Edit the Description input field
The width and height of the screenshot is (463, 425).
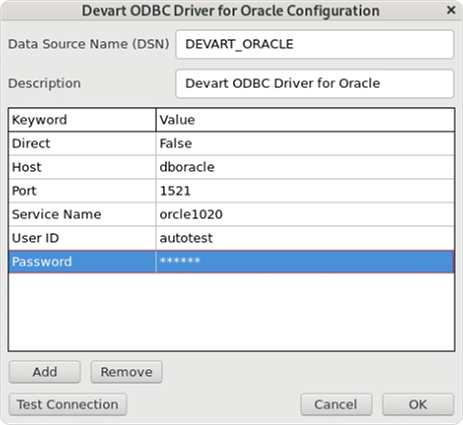(x=315, y=84)
